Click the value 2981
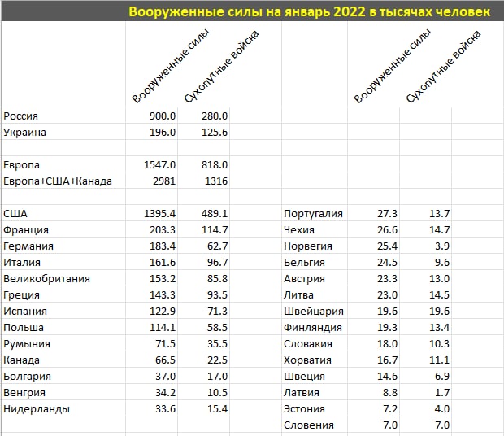The image size is (504, 436). point(164,181)
